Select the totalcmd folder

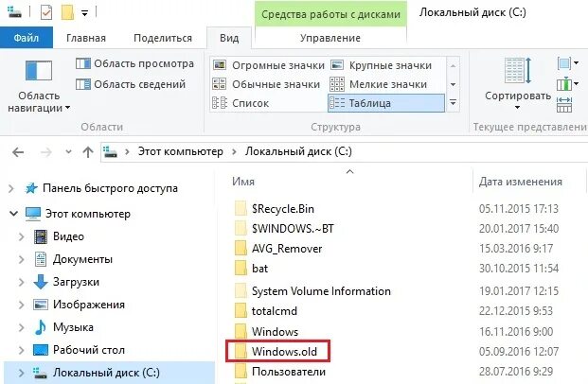pos(275,311)
